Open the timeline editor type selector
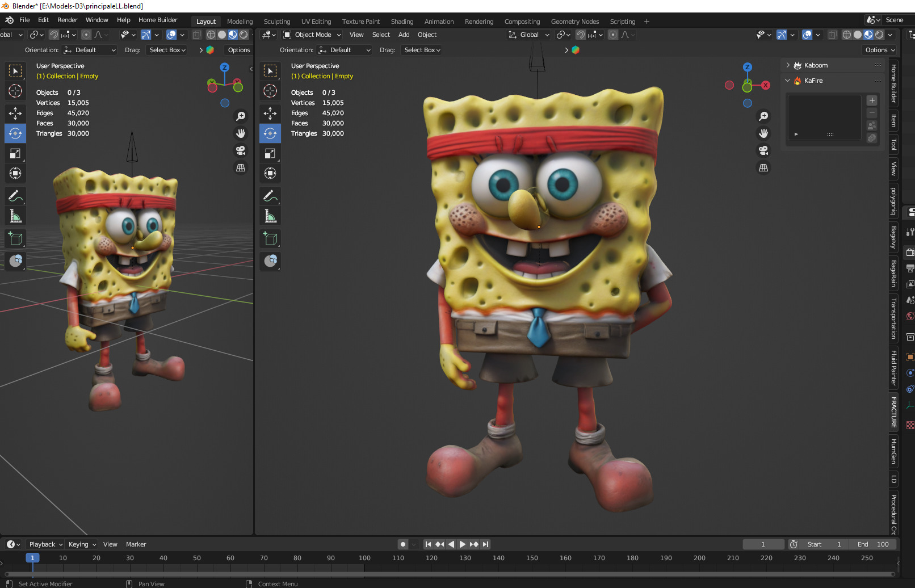The width and height of the screenshot is (915, 588). (x=14, y=544)
